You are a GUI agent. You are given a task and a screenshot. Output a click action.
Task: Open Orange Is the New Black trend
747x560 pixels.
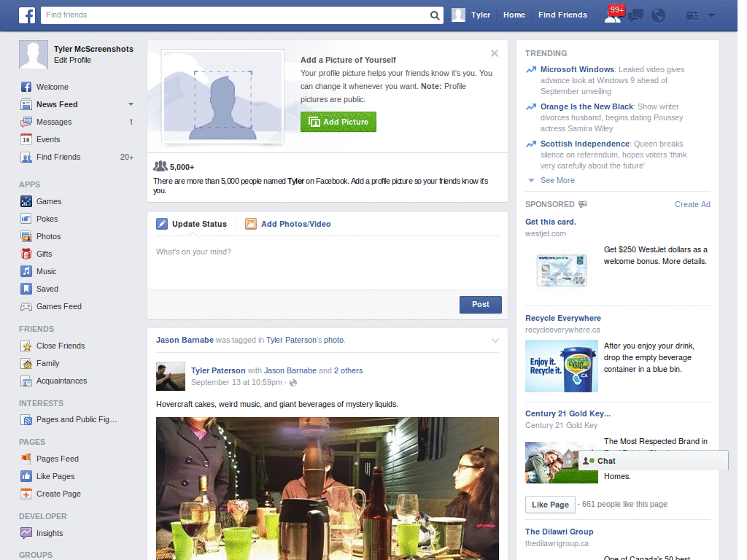pos(587,106)
